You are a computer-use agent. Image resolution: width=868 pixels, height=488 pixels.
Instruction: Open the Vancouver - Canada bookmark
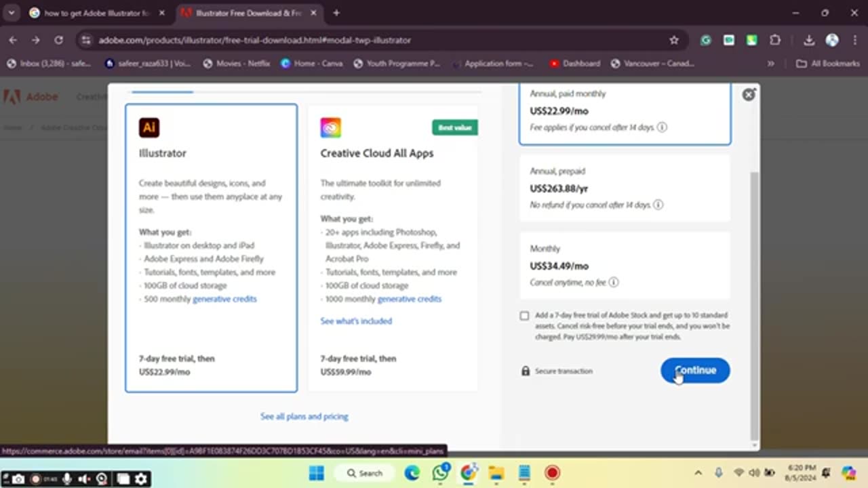(x=652, y=63)
